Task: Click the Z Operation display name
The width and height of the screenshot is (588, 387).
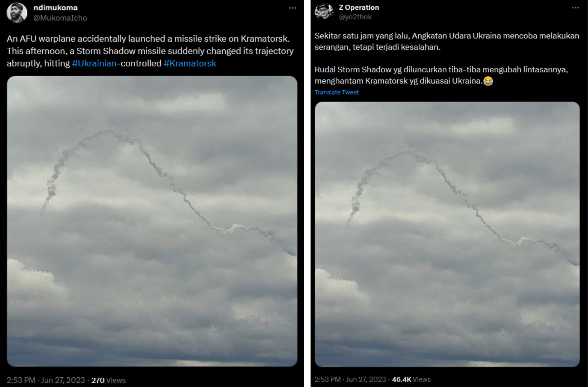Action: [x=359, y=7]
